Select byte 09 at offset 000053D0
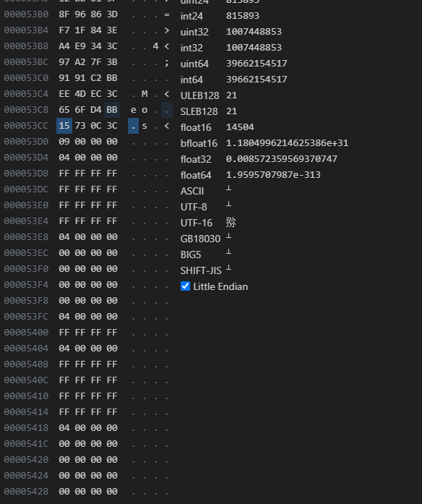This screenshot has width=422, height=504. point(64,142)
